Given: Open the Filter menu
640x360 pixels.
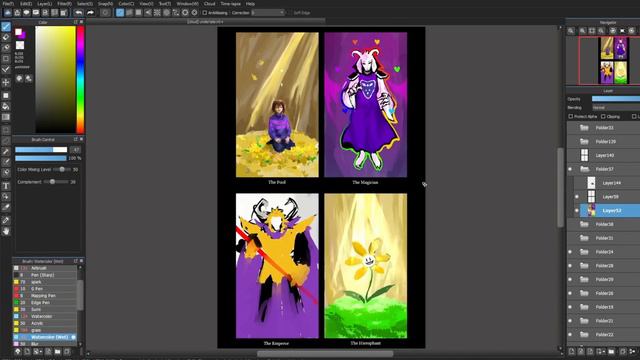Looking at the screenshot, I should 64,4.
